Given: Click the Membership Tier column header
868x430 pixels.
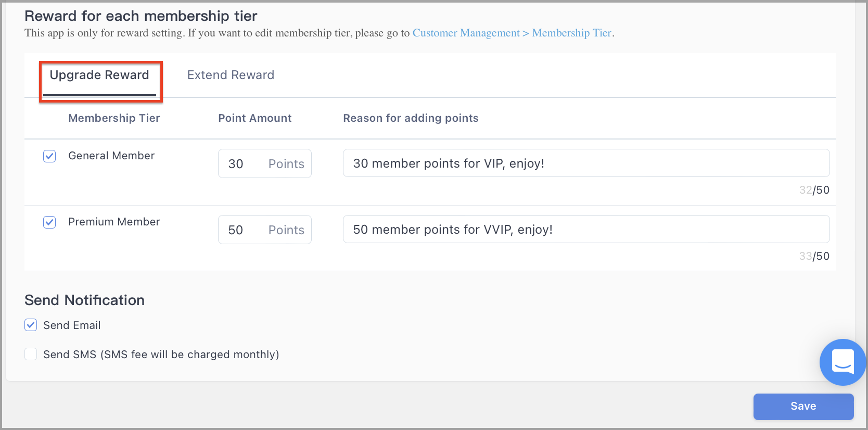Looking at the screenshot, I should [x=114, y=118].
